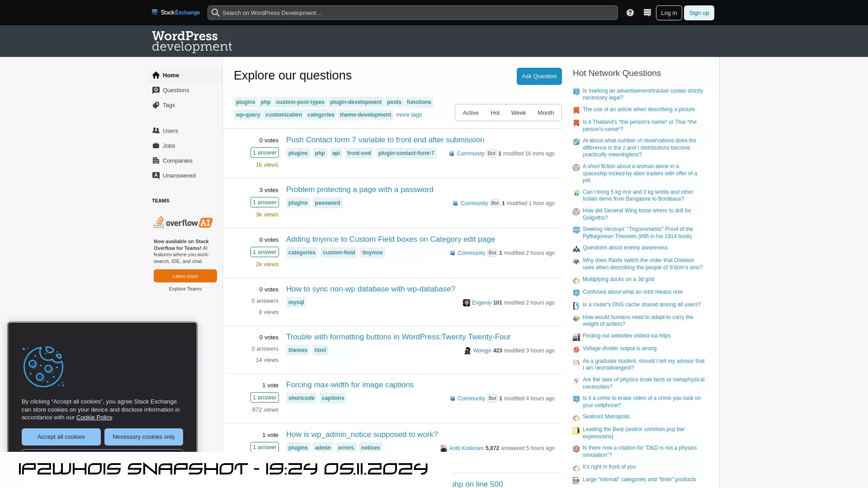Viewport: 868px width, 488px height.
Task: Open Questions in the left navigation
Action: (x=185, y=90)
